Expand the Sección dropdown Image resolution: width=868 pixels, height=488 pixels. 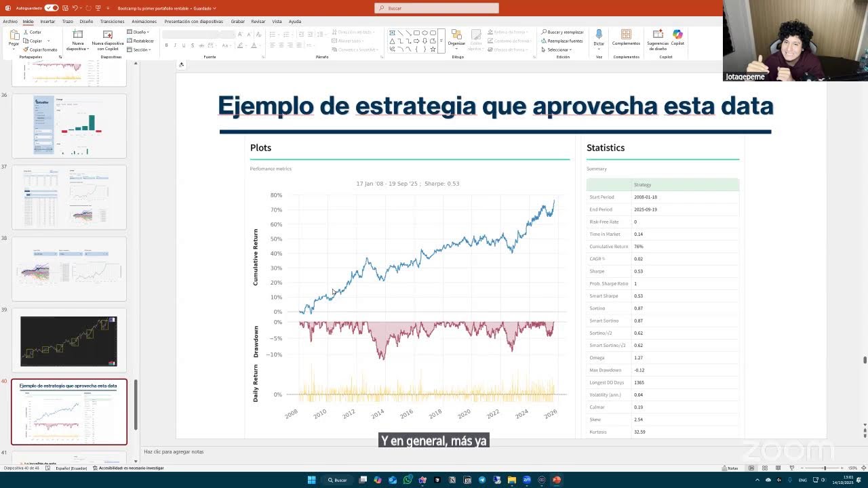[x=139, y=49]
